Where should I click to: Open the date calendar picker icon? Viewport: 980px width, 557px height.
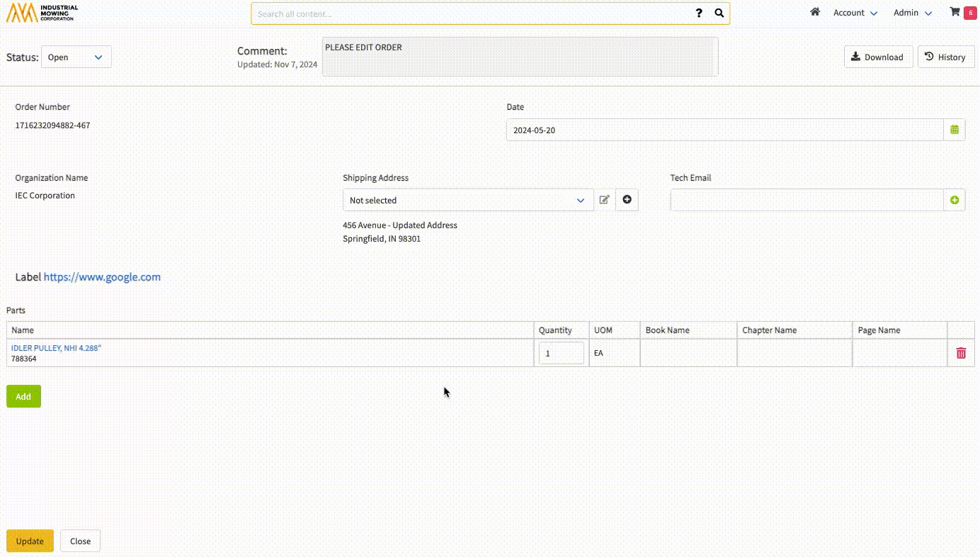pyautogui.click(x=955, y=130)
